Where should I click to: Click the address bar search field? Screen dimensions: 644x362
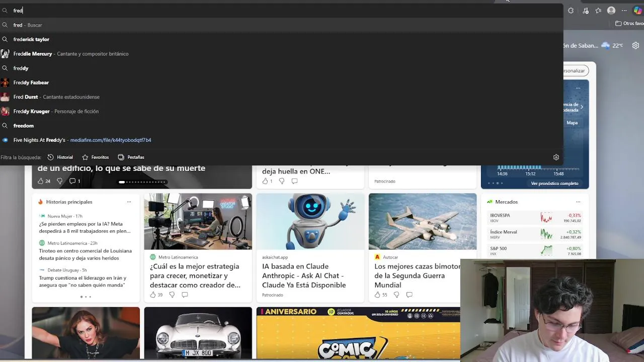(x=282, y=11)
